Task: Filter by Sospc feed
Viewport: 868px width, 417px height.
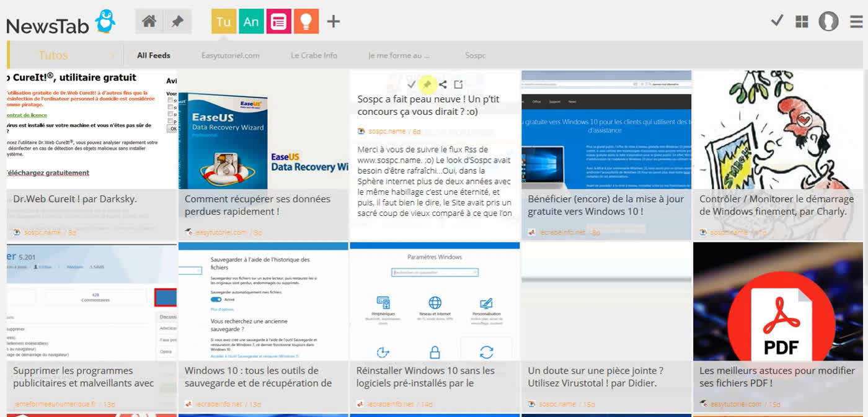Action: tap(476, 55)
